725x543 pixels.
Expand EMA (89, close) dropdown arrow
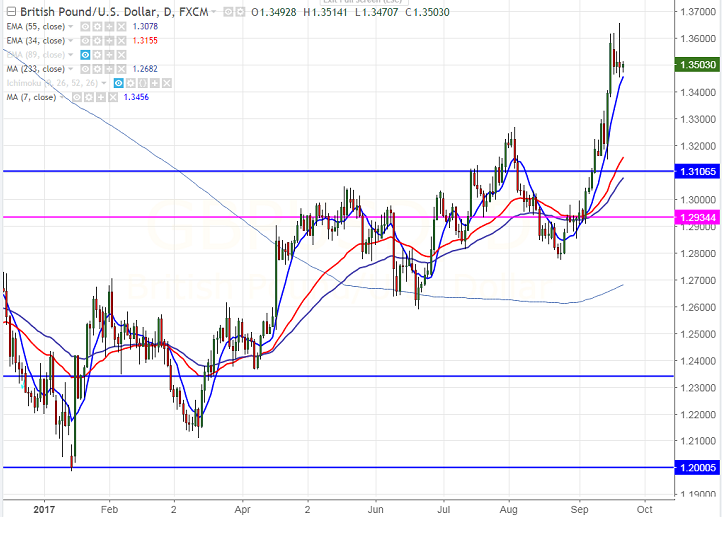[x=71, y=55]
